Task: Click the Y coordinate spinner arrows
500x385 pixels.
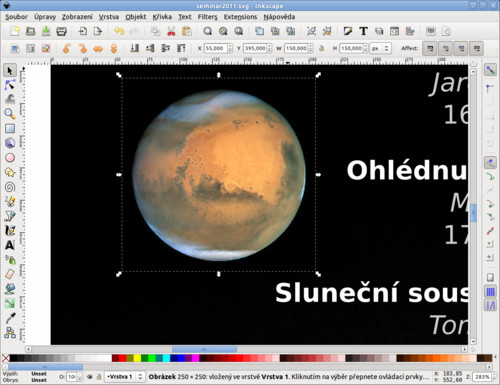Action: (270, 49)
